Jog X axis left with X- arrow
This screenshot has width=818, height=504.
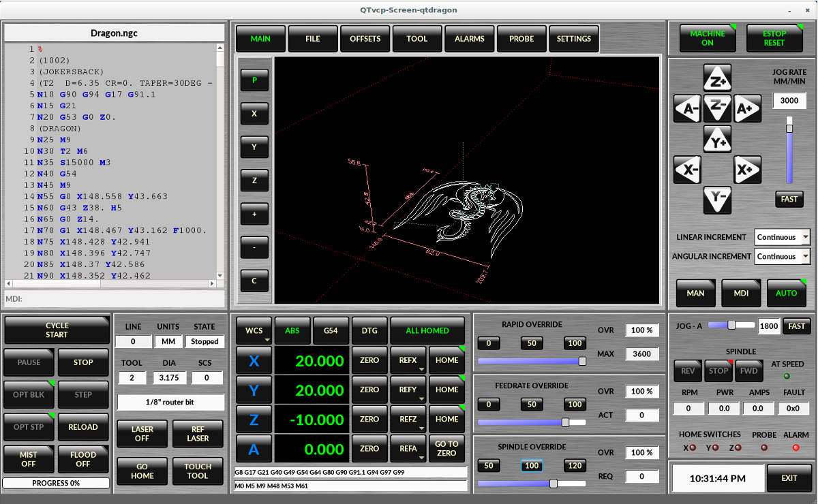tap(687, 170)
